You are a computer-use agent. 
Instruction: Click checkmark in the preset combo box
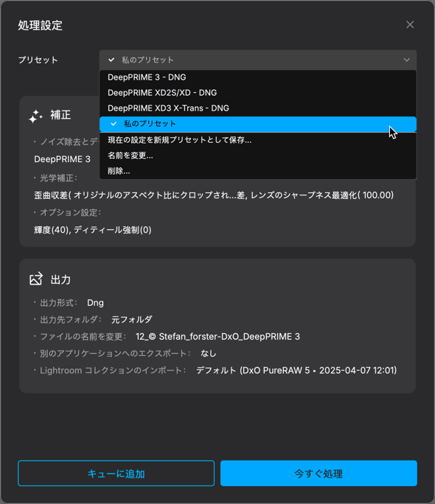point(111,60)
